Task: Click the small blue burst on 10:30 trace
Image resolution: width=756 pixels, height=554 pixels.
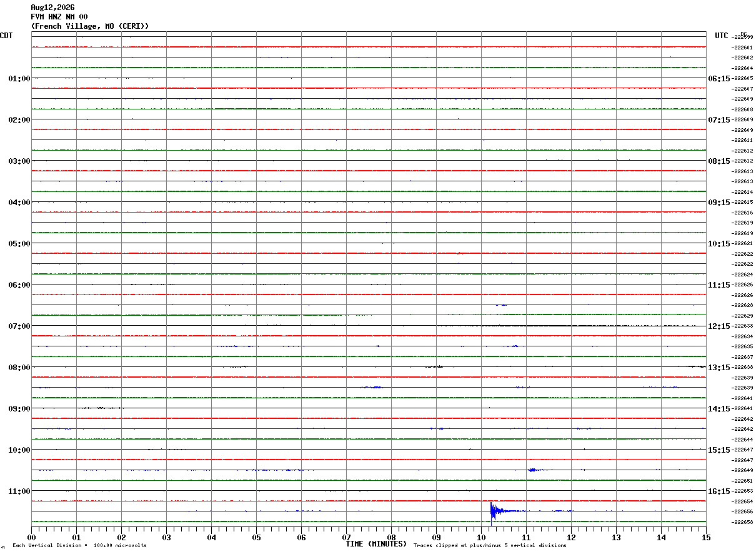Action: 532,470
